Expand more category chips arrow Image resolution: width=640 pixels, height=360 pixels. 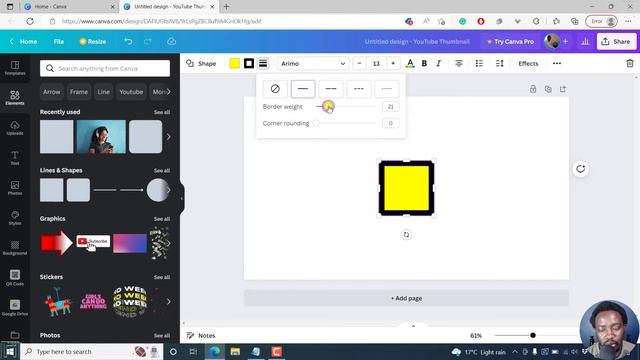[169, 92]
